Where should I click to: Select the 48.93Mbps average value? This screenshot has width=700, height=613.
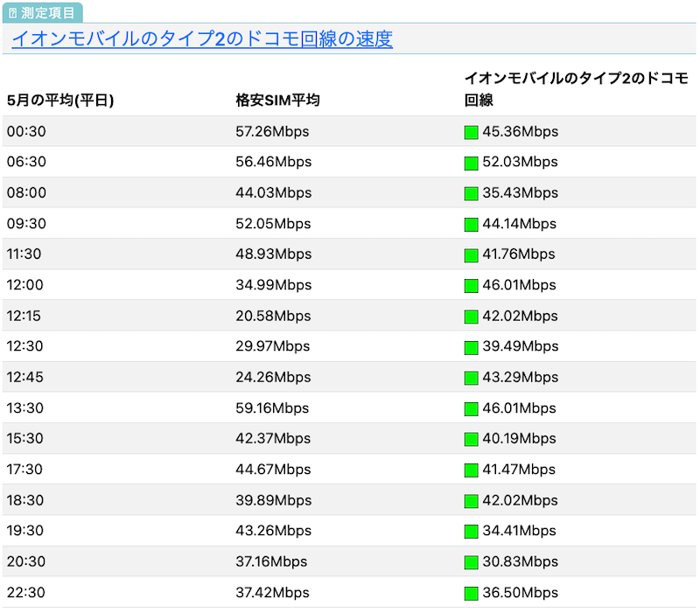click(274, 254)
